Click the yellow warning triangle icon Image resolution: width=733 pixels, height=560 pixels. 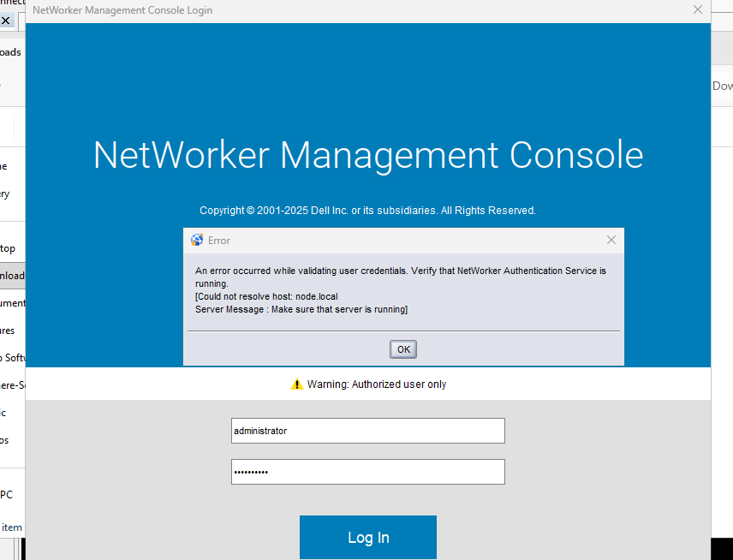[297, 384]
